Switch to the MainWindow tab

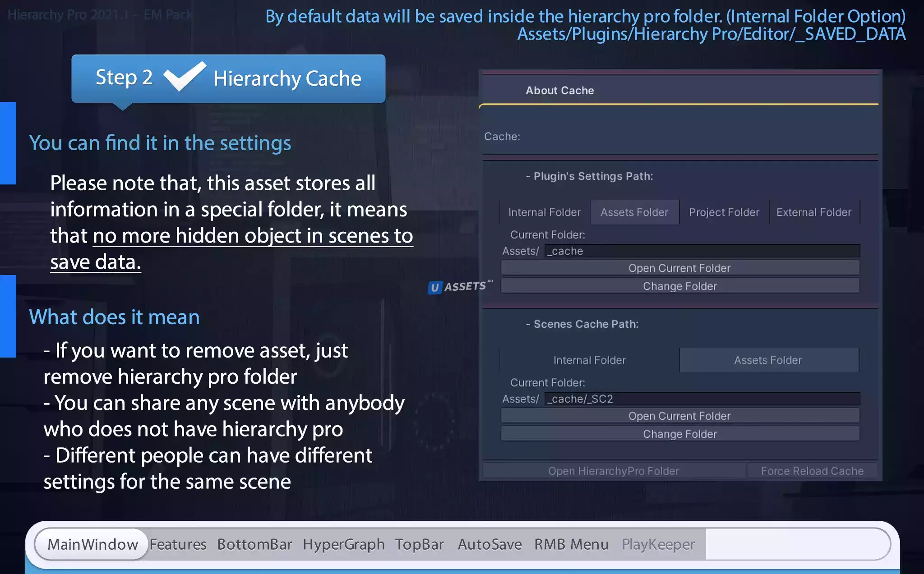coord(92,544)
